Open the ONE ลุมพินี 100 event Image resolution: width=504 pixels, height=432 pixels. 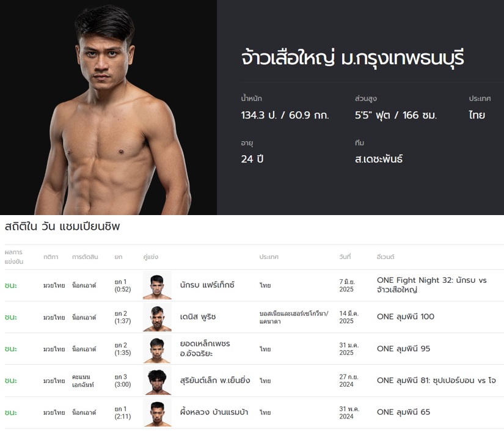[x=406, y=317]
